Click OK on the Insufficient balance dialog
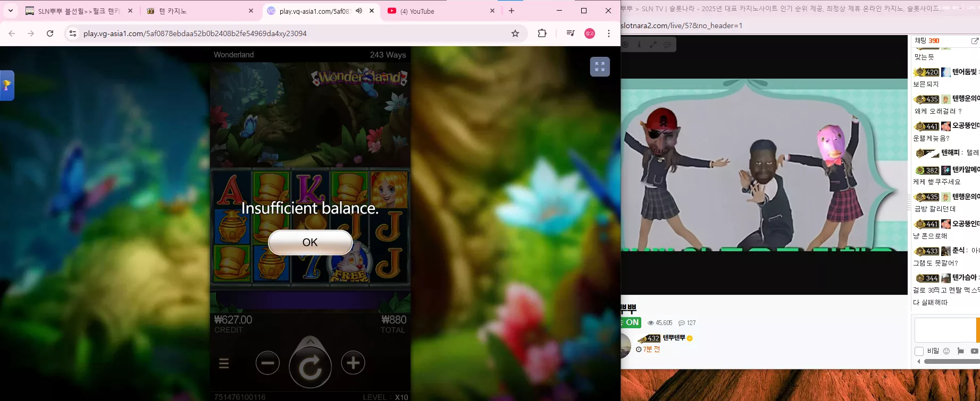This screenshot has height=401, width=980. click(310, 242)
